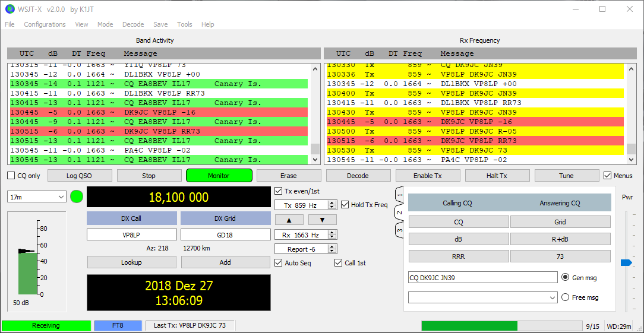The width and height of the screenshot is (644, 333).
Task: Click the DX Call field containing VP8LP
Action: tap(132, 234)
